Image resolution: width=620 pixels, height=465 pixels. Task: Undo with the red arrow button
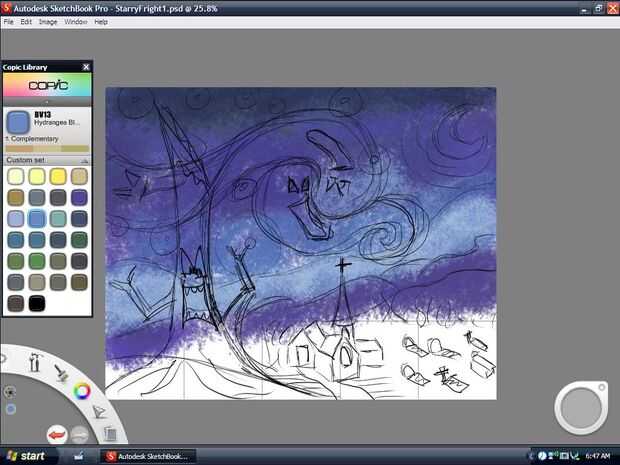pyautogui.click(x=57, y=435)
